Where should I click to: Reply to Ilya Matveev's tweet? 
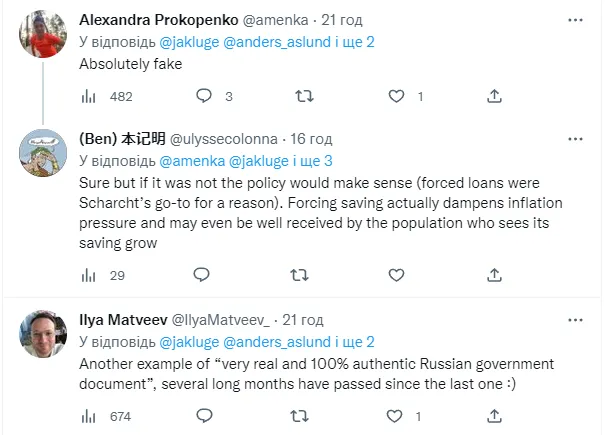click(201, 415)
